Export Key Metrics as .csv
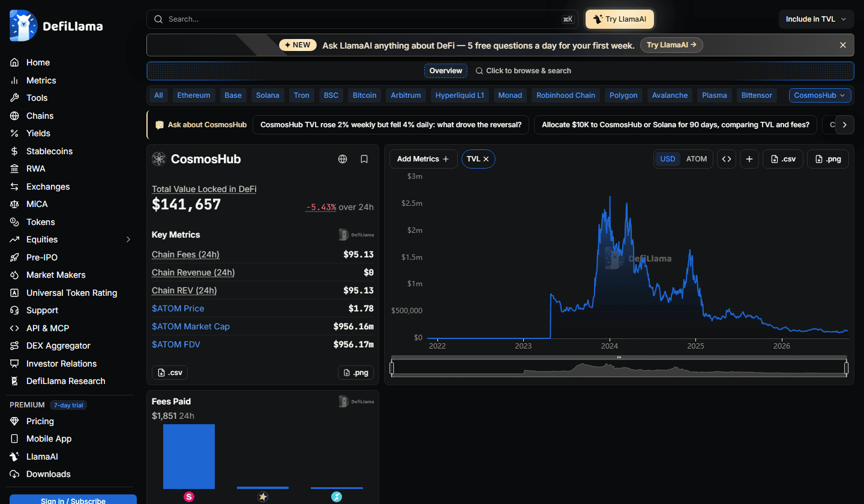The width and height of the screenshot is (864, 504). point(170,373)
